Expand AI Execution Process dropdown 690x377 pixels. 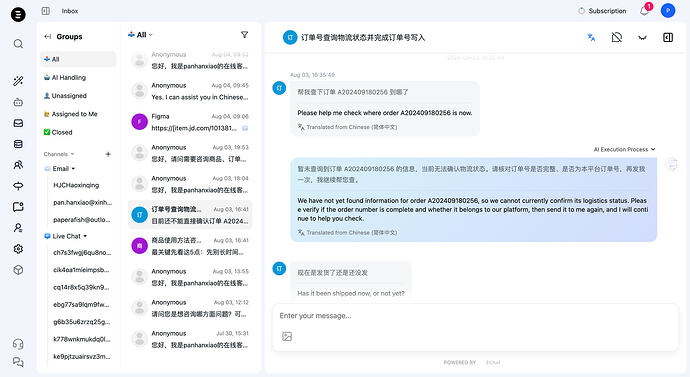(x=624, y=150)
